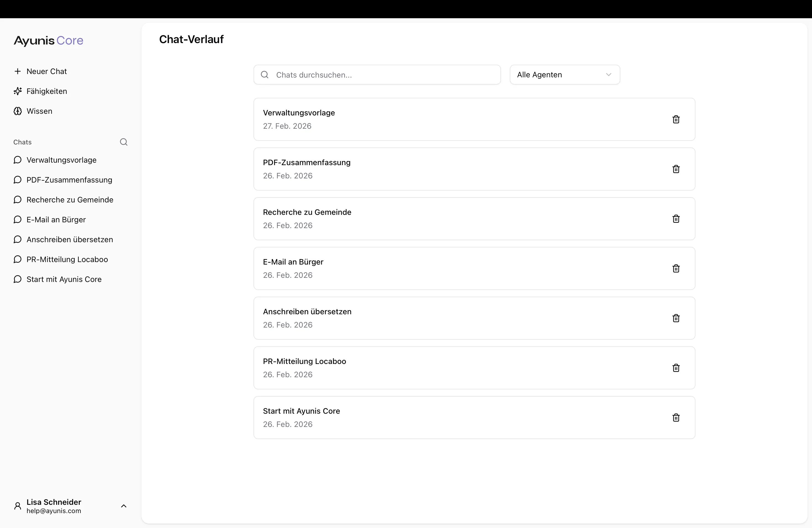Delete the PDF-Zusammenfassung chat via trash icon
812x528 pixels.
pos(676,169)
